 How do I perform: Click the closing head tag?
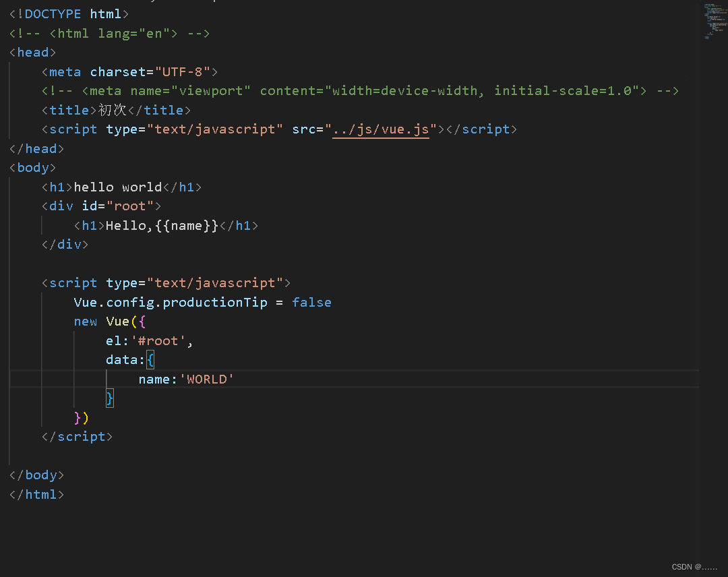[x=36, y=148]
